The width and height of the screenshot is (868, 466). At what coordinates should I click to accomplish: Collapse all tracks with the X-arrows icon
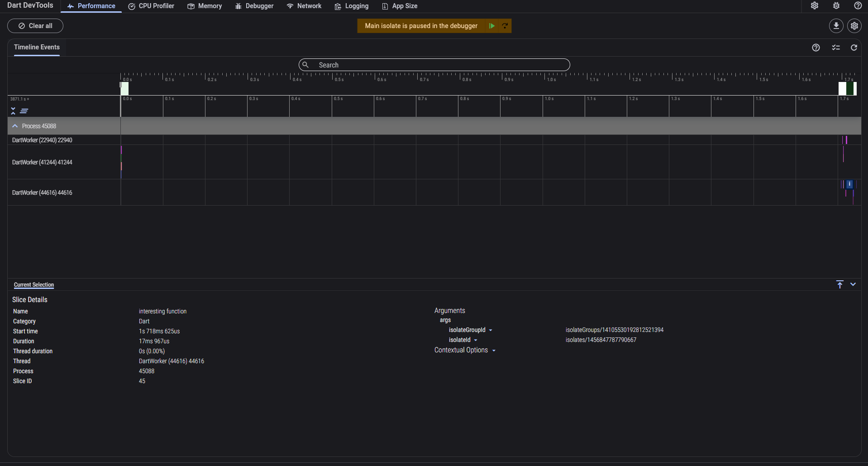tap(13, 111)
